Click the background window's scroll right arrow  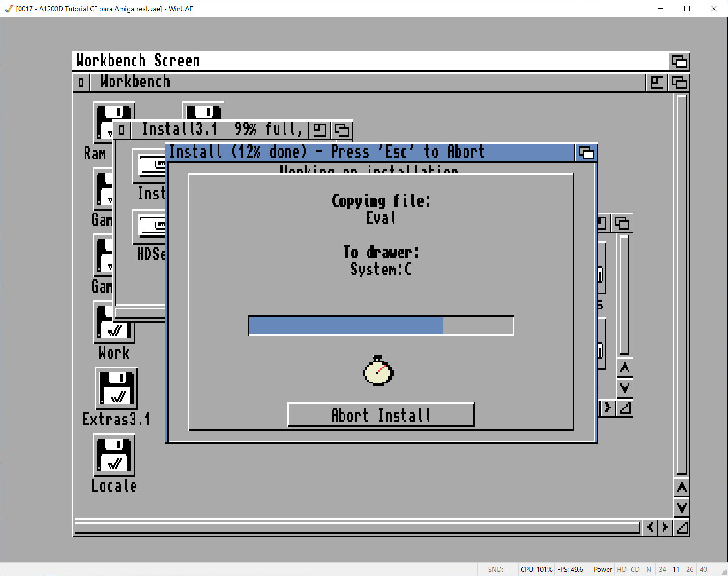[x=608, y=408]
